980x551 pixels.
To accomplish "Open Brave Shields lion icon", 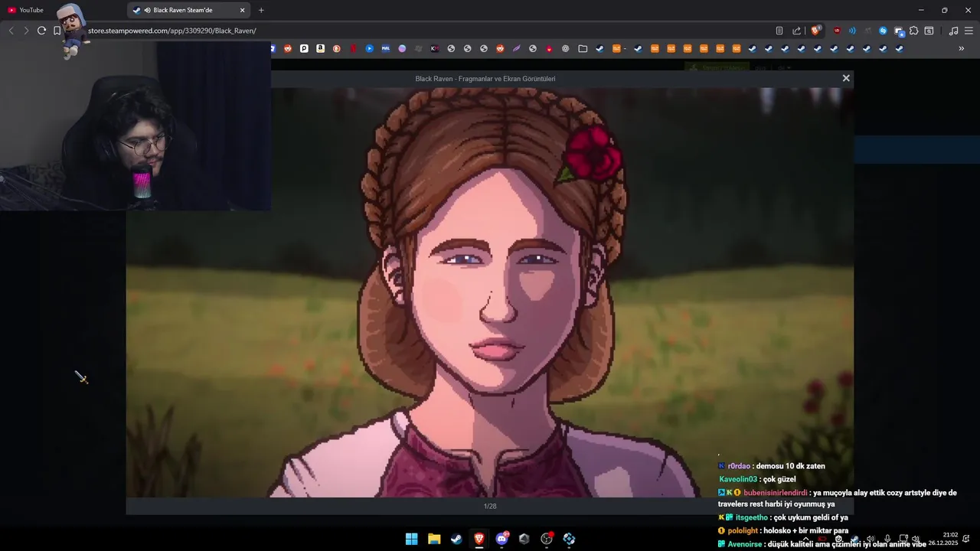I will [x=816, y=31].
